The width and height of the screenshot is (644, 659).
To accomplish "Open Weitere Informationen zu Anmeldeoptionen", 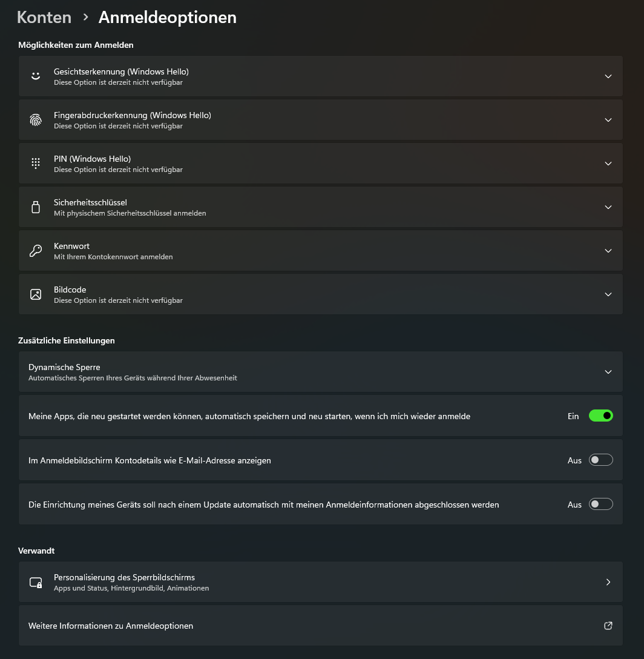I will [111, 626].
